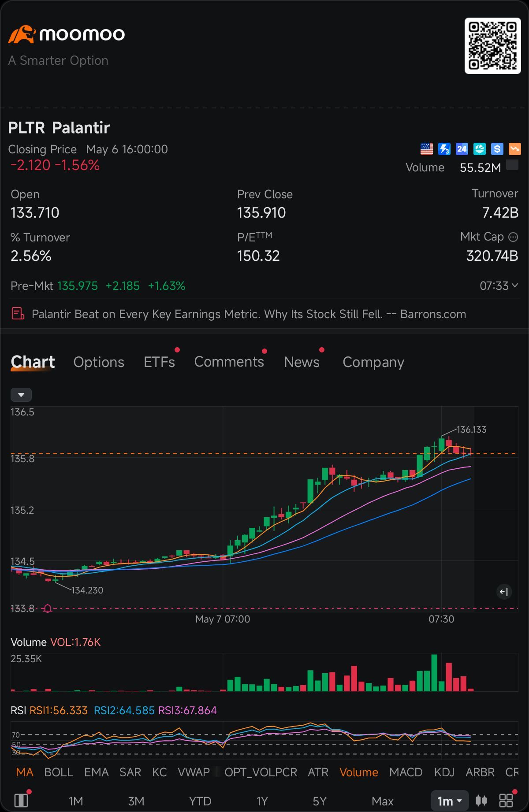Tap the Mkt Cap info circle icon
Viewport: 529px width, 812px height.
[513, 237]
